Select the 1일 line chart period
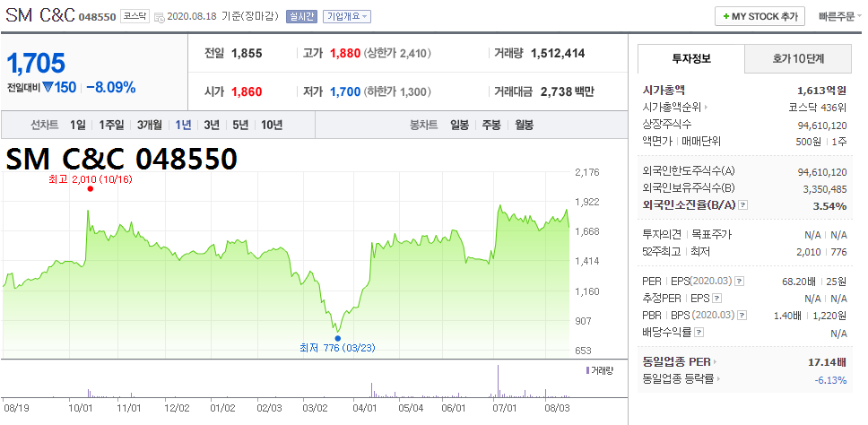Viewport: 868px width, 425px height. [77, 125]
